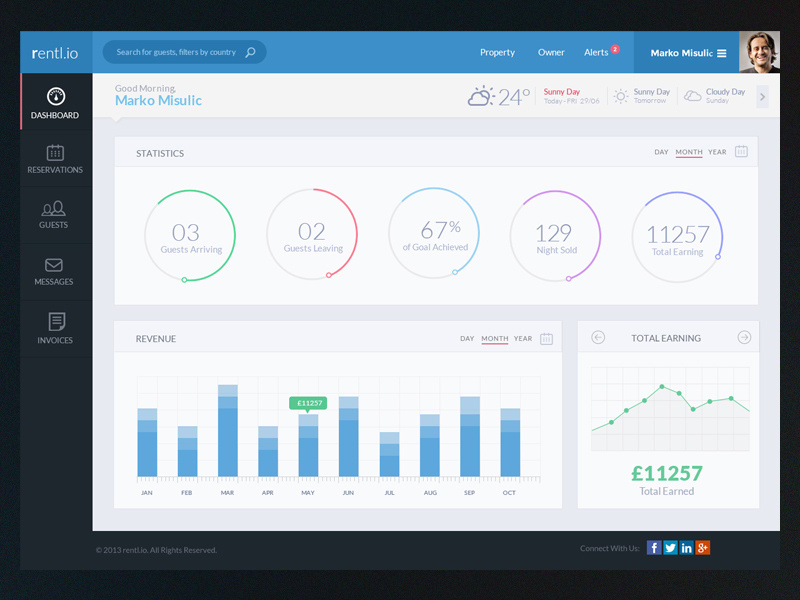Open the Facebook link
This screenshot has width=800, height=600.
(654, 548)
